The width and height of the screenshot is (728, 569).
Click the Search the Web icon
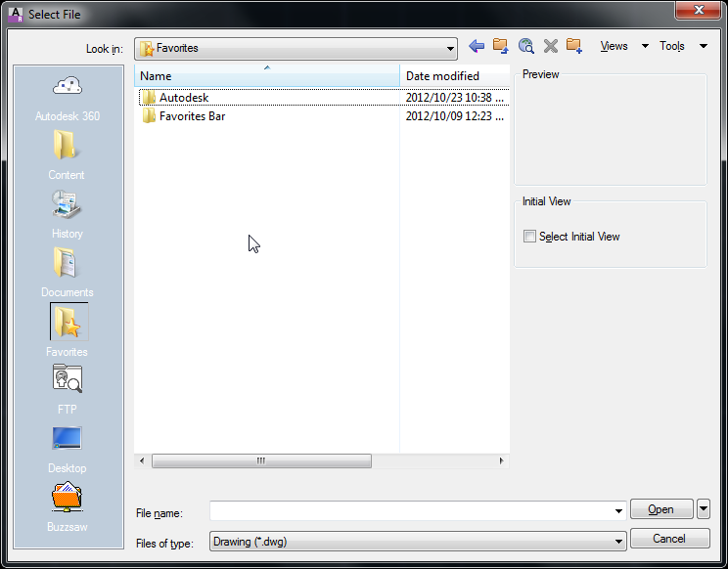pos(525,46)
